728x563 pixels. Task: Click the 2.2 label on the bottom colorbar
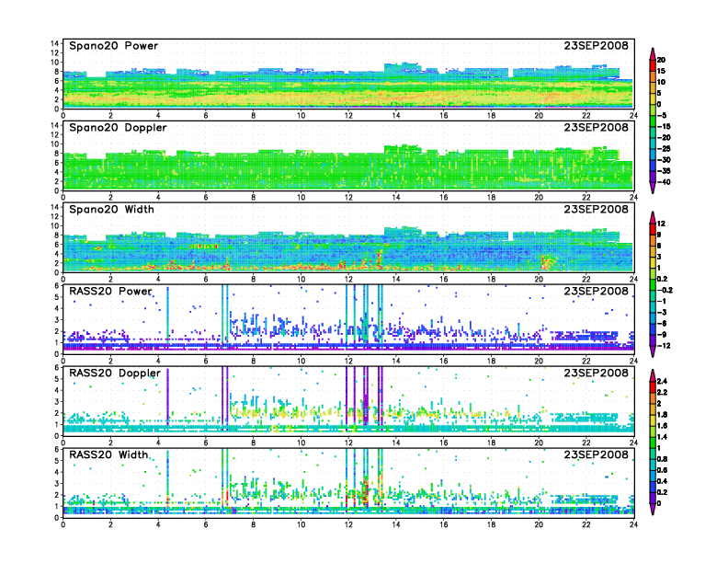pos(662,393)
